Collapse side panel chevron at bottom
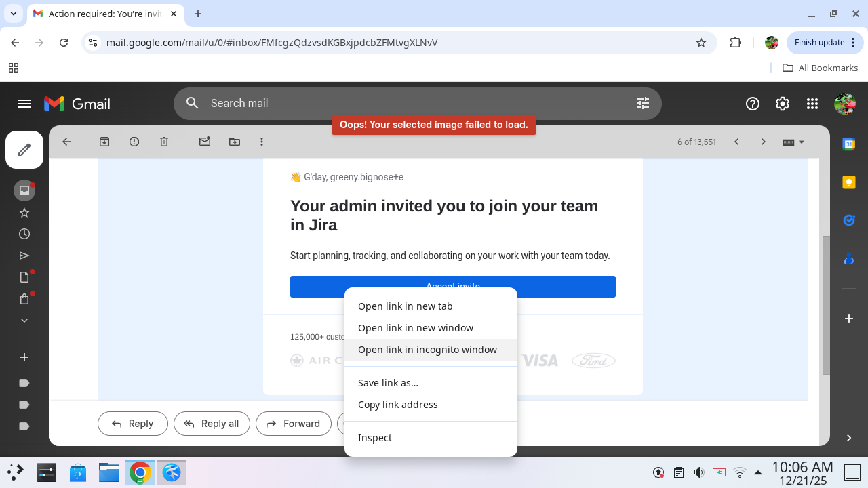Viewport: 868px width, 488px height. pos(849,438)
